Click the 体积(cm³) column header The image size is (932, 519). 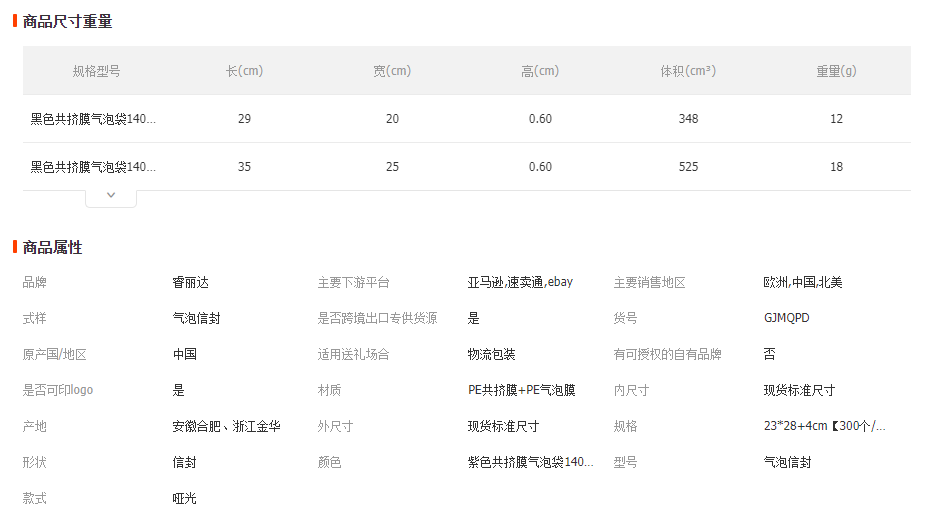[x=688, y=71]
